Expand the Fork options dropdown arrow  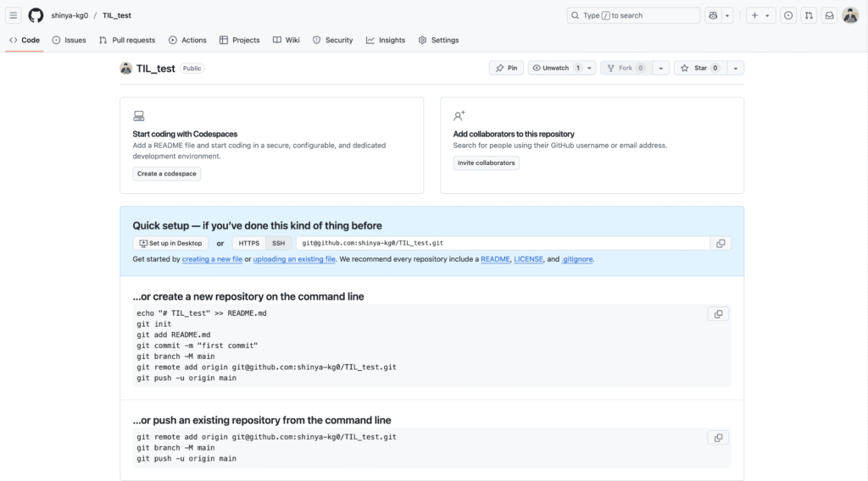(x=660, y=68)
